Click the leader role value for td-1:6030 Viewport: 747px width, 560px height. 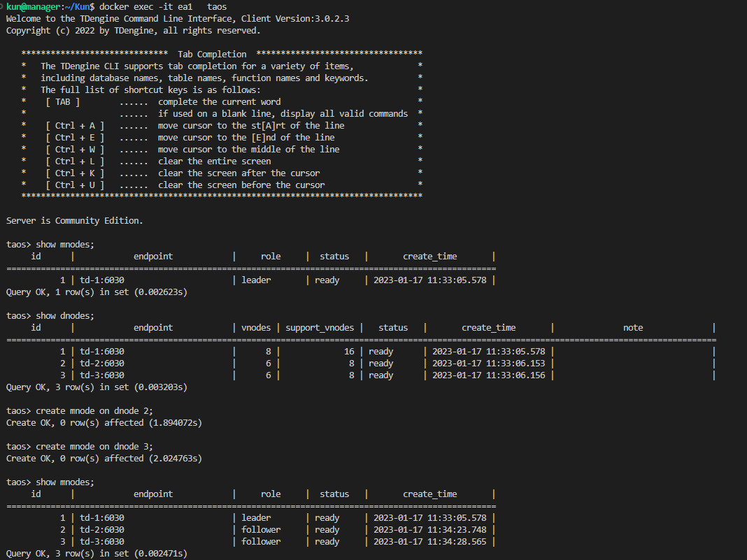(x=256, y=280)
